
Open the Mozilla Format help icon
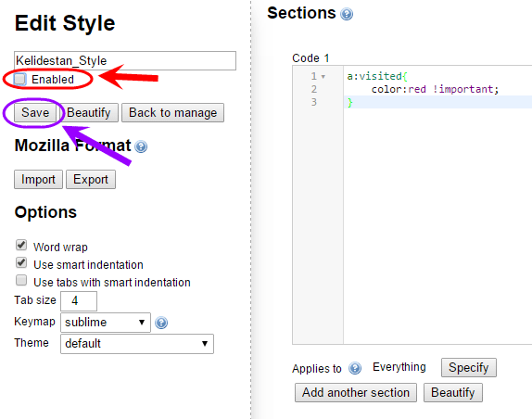click(141, 146)
